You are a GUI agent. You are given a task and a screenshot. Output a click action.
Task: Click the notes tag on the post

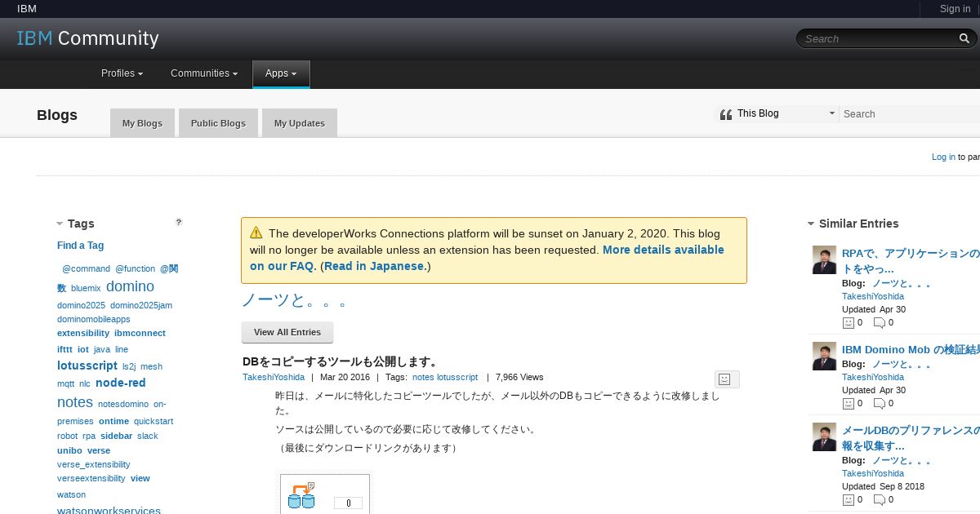(423, 377)
